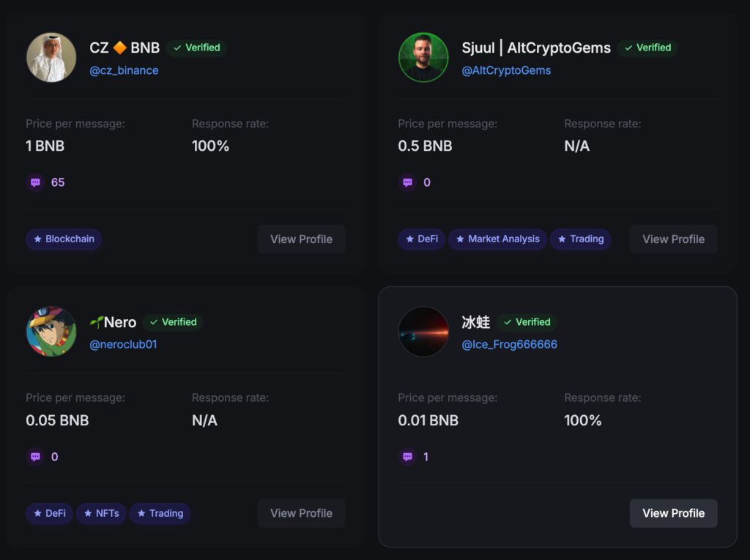
Task: Select the Blockchain tag on CZ's card
Action: tap(64, 239)
